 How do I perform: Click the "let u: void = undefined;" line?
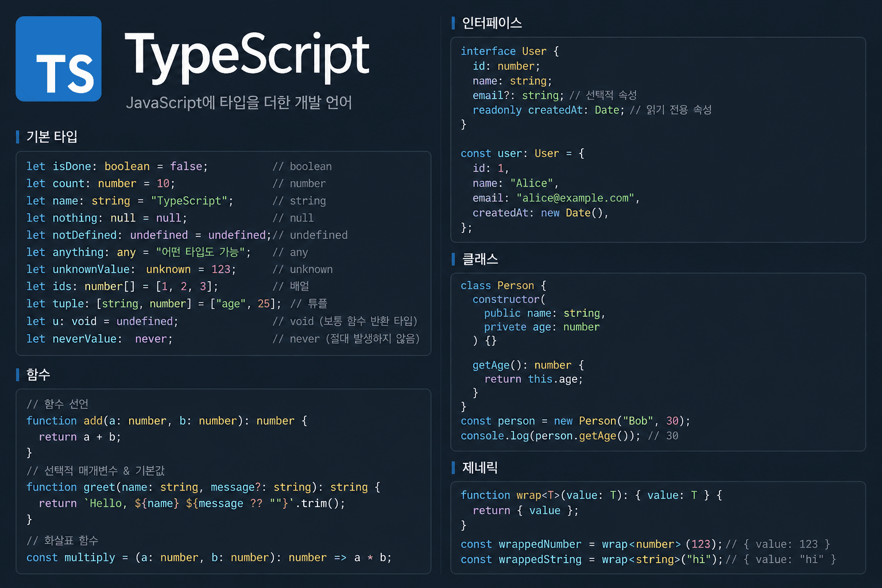tap(102, 322)
